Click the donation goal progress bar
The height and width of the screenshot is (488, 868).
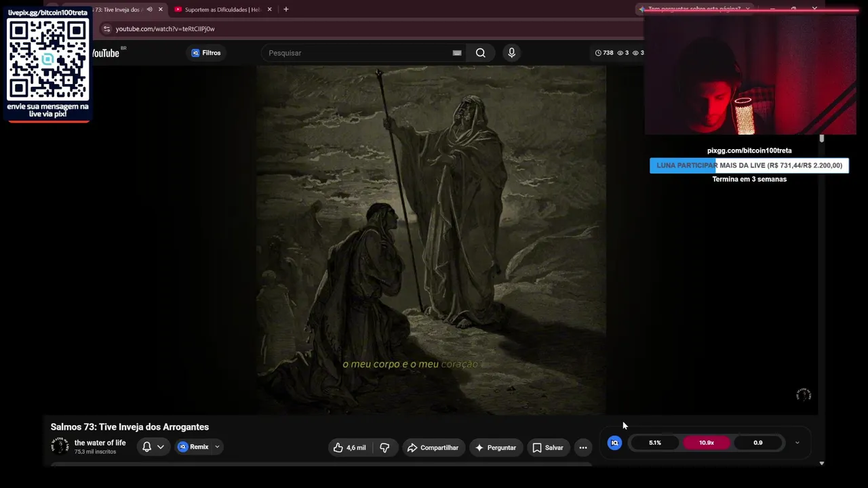(749, 165)
